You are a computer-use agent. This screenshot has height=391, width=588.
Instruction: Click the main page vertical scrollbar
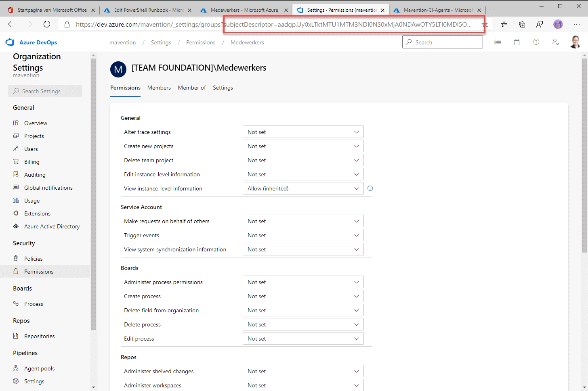point(584,155)
